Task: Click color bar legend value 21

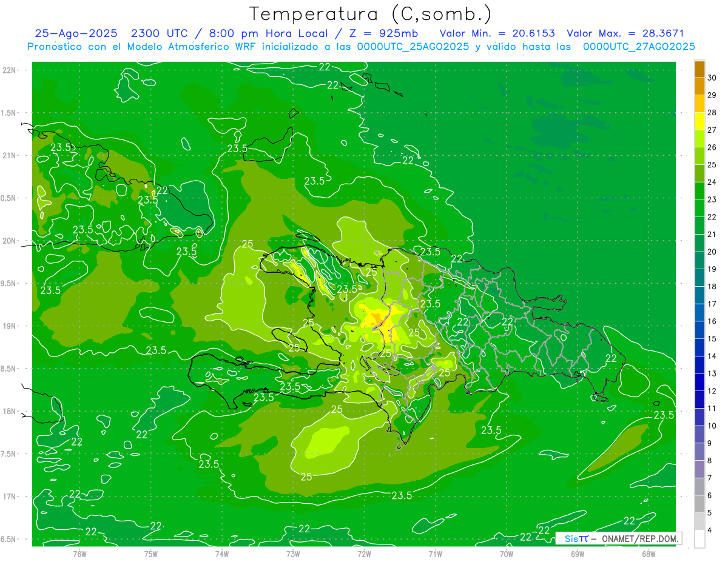Action: pyautogui.click(x=712, y=235)
